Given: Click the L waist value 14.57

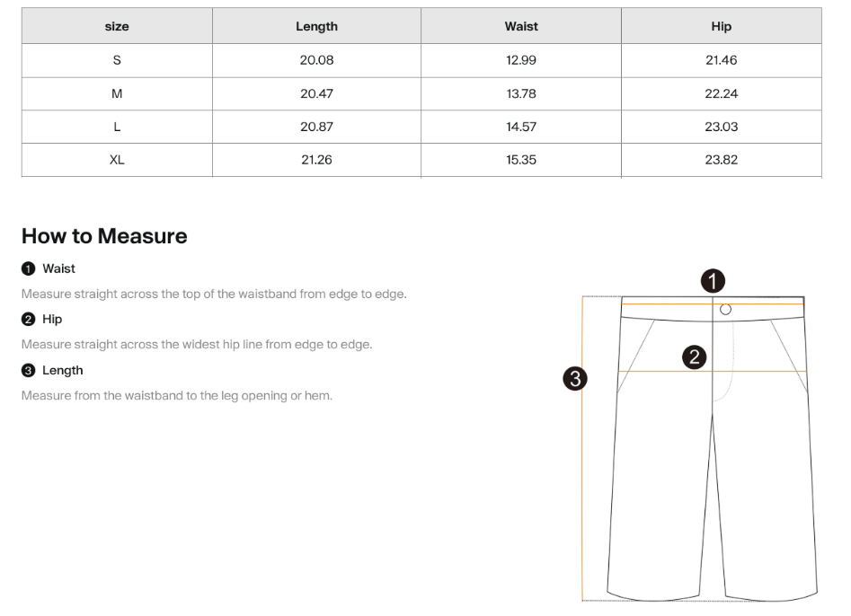Looking at the screenshot, I should [x=521, y=127].
